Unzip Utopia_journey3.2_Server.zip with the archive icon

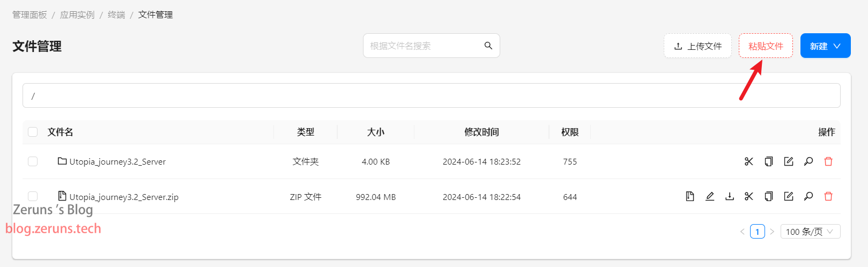pos(690,197)
